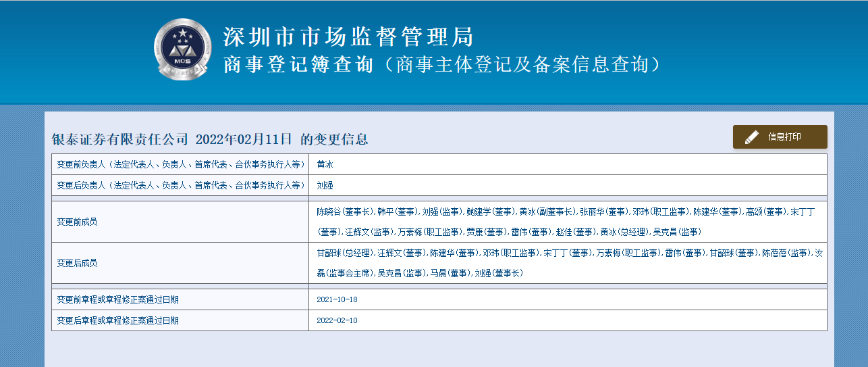Click the value 刘强 for 变更后负责人
Viewport: 868px width, 367px height.
(325, 185)
